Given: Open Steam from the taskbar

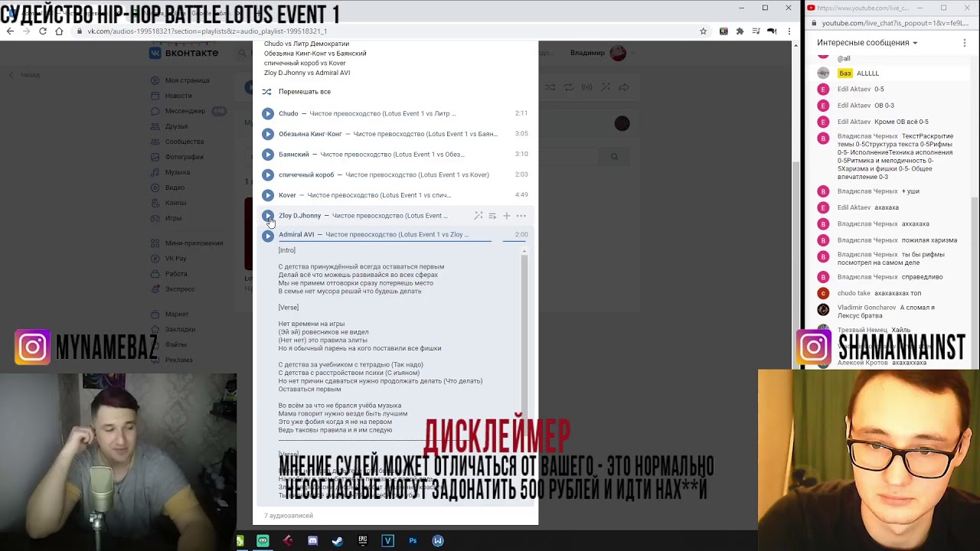Looking at the screenshot, I should pos(337,541).
